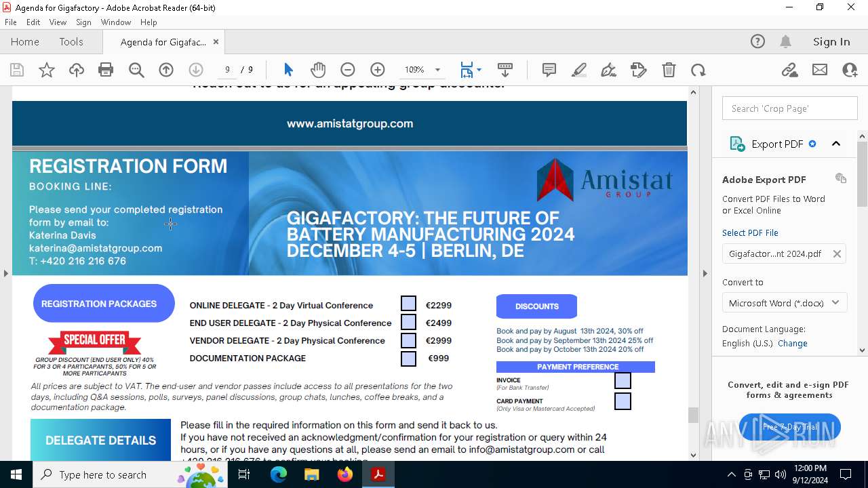Remove the selected Gigafactory PDF file
Viewport: 868px width, 488px height.
click(x=837, y=253)
